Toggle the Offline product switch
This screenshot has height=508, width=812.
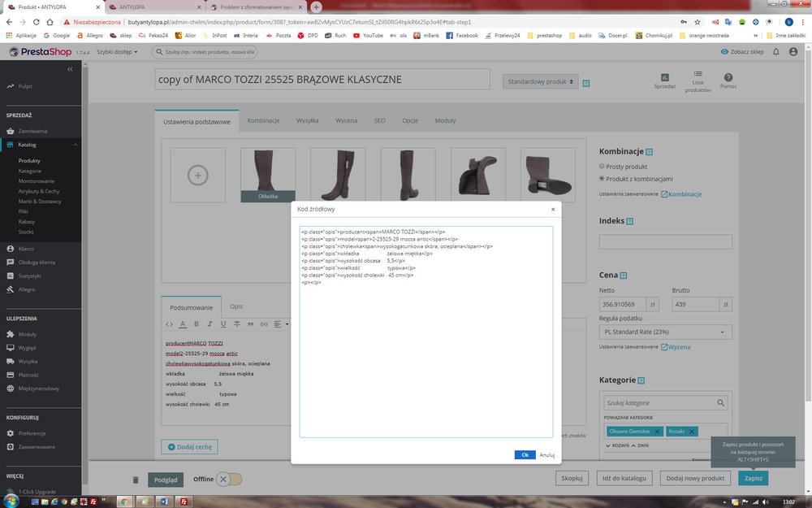click(x=228, y=480)
